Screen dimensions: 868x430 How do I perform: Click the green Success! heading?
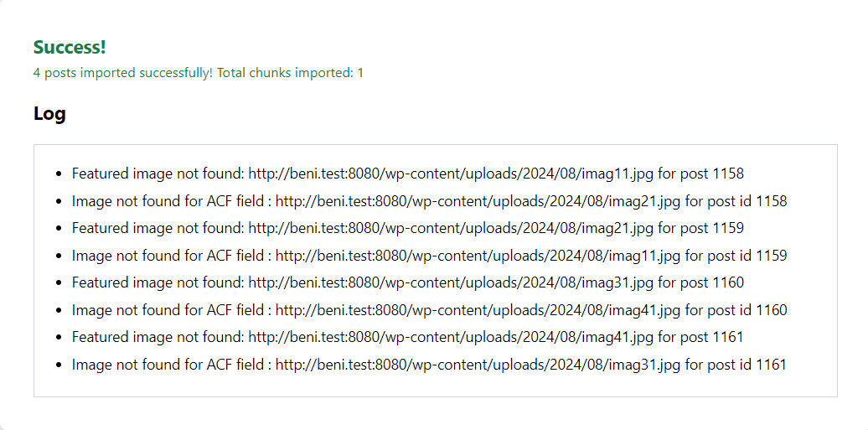(70, 48)
